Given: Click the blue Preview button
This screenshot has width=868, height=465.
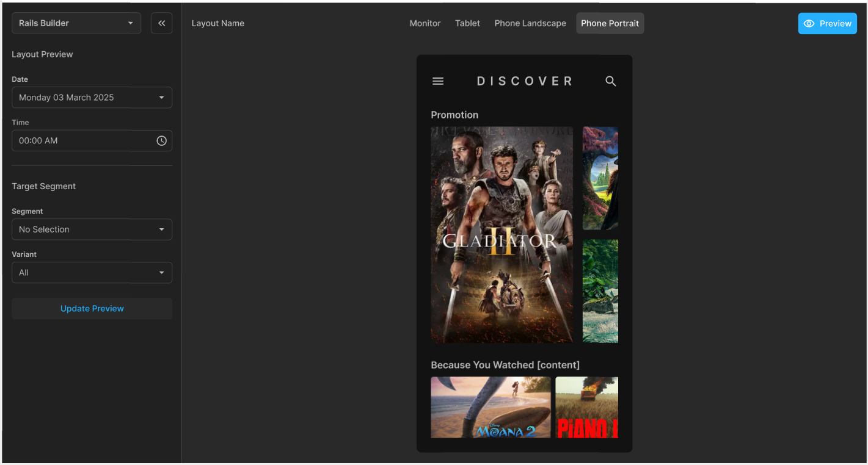Looking at the screenshot, I should 827,23.
